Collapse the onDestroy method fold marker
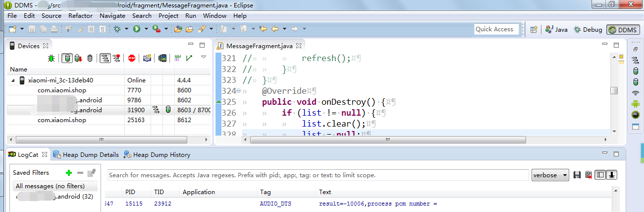This screenshot has width=644, height=212. pos(239,91)
